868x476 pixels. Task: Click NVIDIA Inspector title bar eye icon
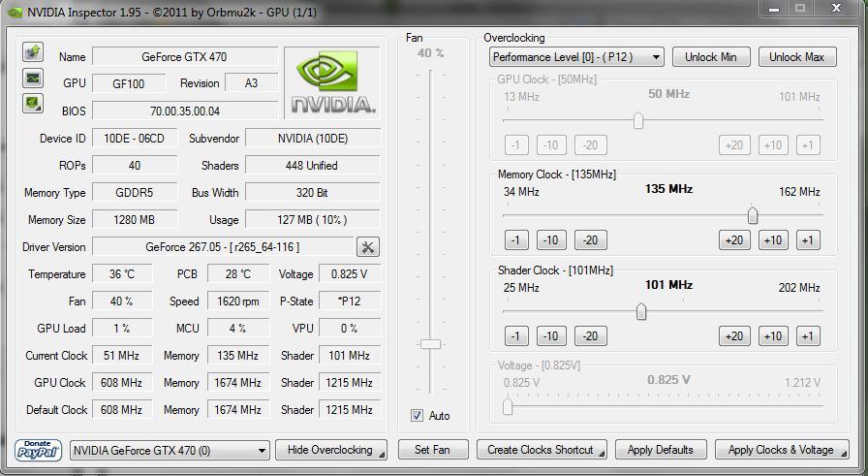(15, 13)
